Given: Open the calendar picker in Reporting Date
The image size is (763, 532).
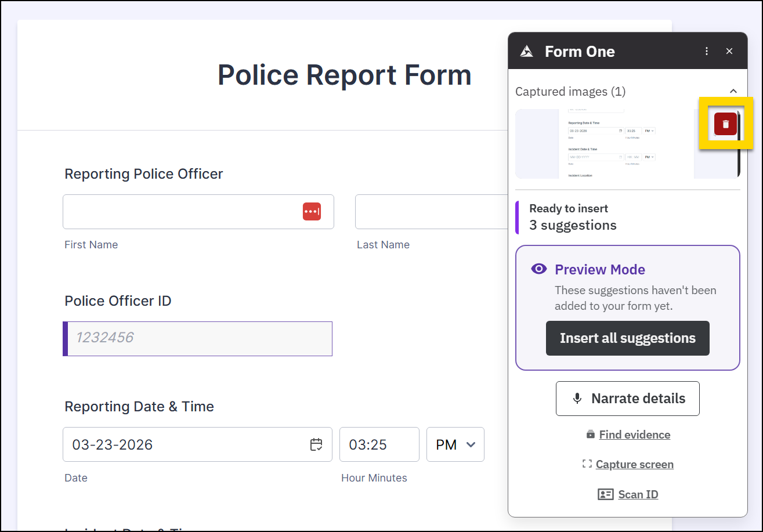Looking at the screenshot, I should [x=316, y=444].
